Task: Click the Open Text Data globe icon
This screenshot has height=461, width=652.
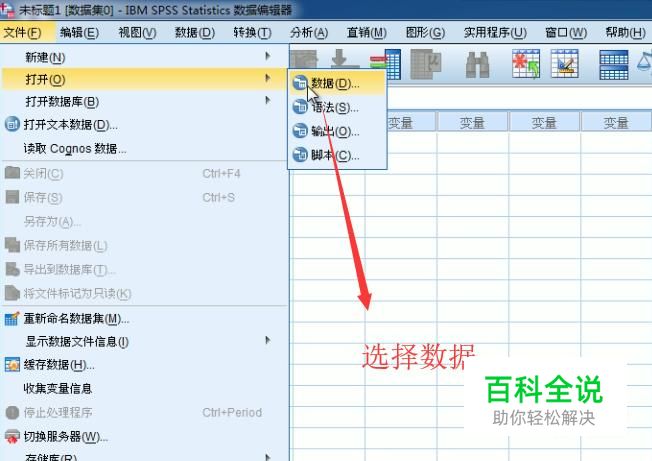Action: [12, 124]
